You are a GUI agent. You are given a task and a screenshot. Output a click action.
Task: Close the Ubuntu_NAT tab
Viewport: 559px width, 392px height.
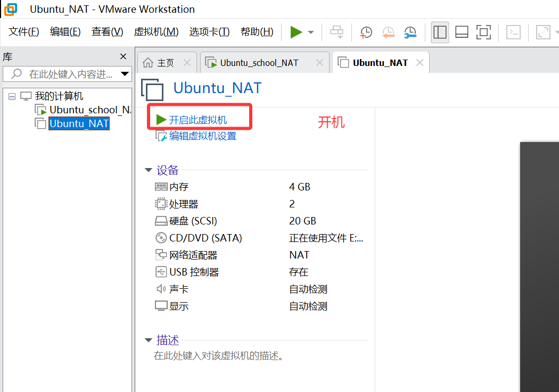pyautogui.click(x=420, y=63)
